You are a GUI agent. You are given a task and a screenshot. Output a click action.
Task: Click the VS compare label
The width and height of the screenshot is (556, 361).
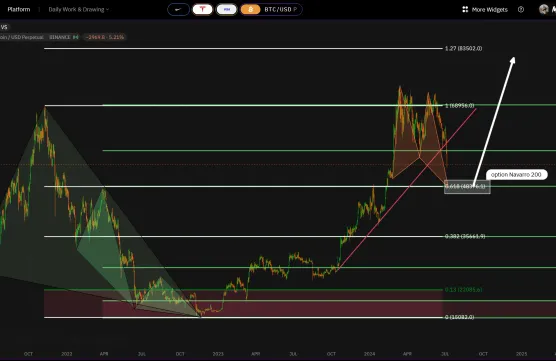coord(4,27)
